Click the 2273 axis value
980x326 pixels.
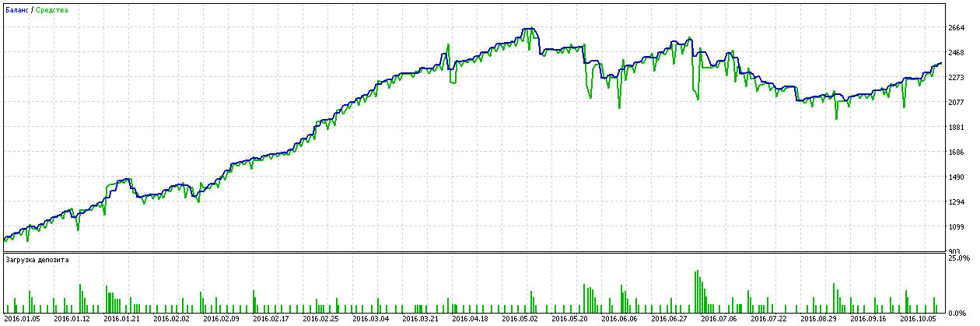[x=956, y=78]
